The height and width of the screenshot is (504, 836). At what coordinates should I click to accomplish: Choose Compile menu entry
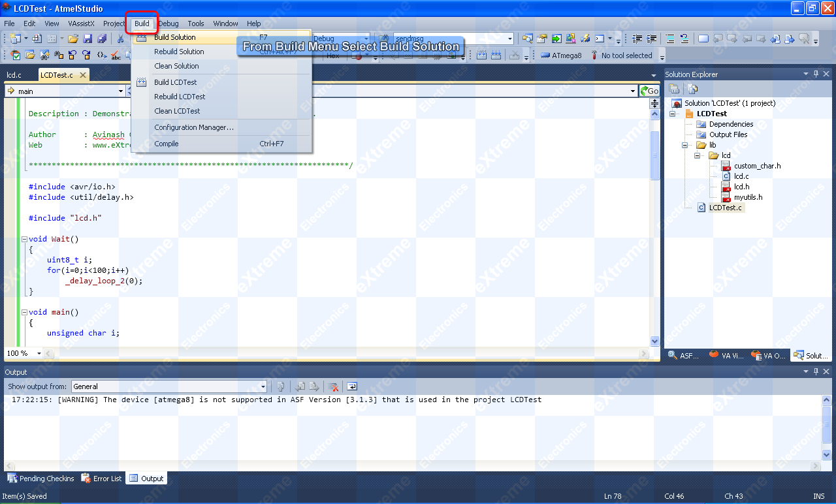(221, 144)
